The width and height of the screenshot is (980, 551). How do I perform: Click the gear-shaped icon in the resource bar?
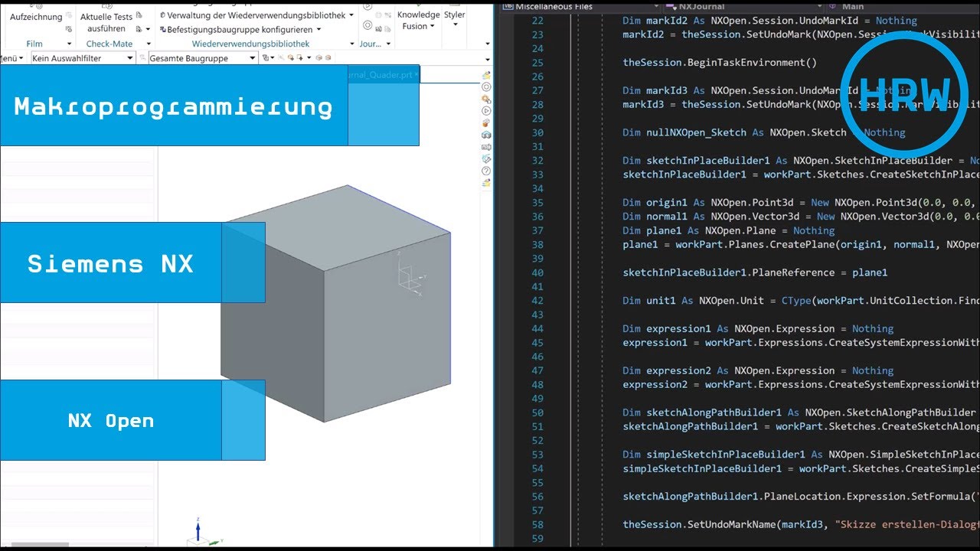coord(486,99)
